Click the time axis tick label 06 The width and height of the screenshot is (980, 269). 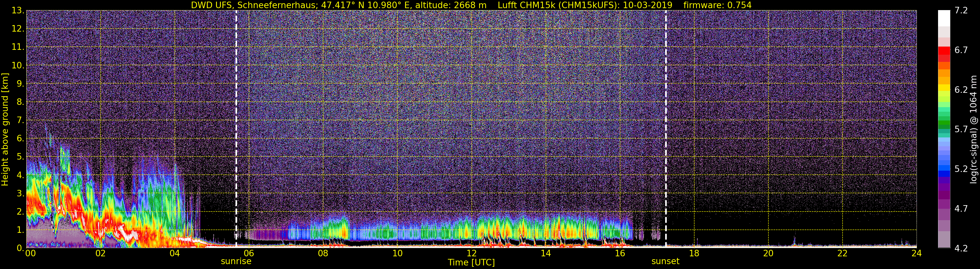coord(249,253)
